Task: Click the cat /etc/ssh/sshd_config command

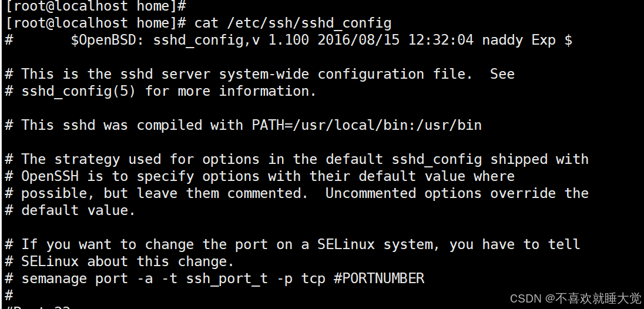Action: pos(293,23)
